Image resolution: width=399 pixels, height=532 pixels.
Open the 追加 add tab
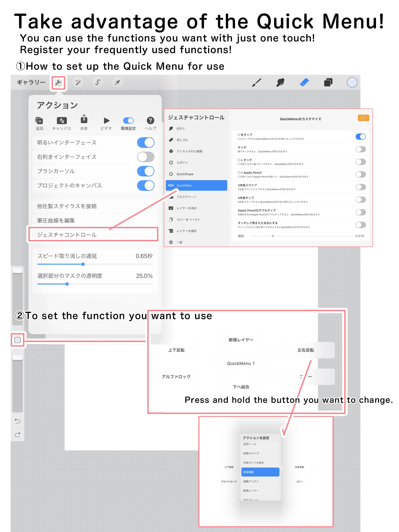(40, 124)
